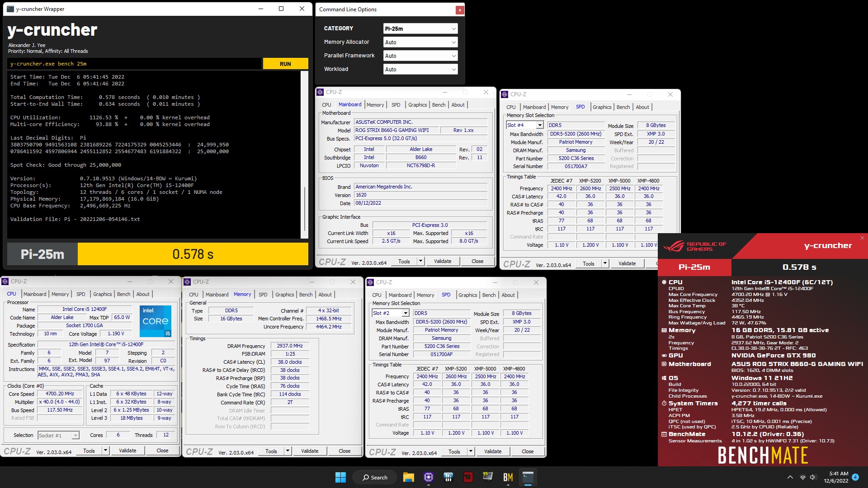The height and width of the screenshot is (488, 868).
Task: Open the Parallel Framework dropdown
Action: (420, 56)
